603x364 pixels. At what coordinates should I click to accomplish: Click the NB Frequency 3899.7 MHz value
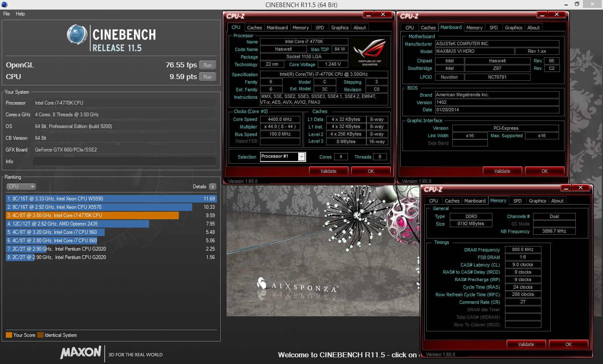[x=554, y=231]
